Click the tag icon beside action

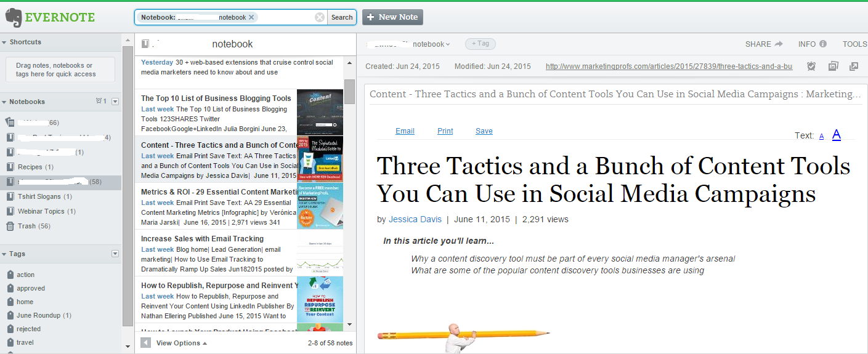click(x=10, y=275)
